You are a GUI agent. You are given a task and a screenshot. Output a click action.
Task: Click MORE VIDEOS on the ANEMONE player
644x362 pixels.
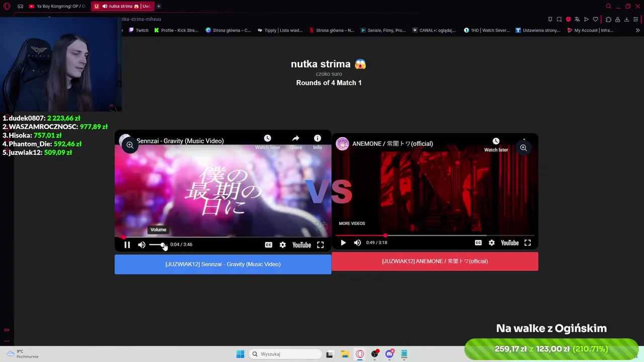coord(352,223)
